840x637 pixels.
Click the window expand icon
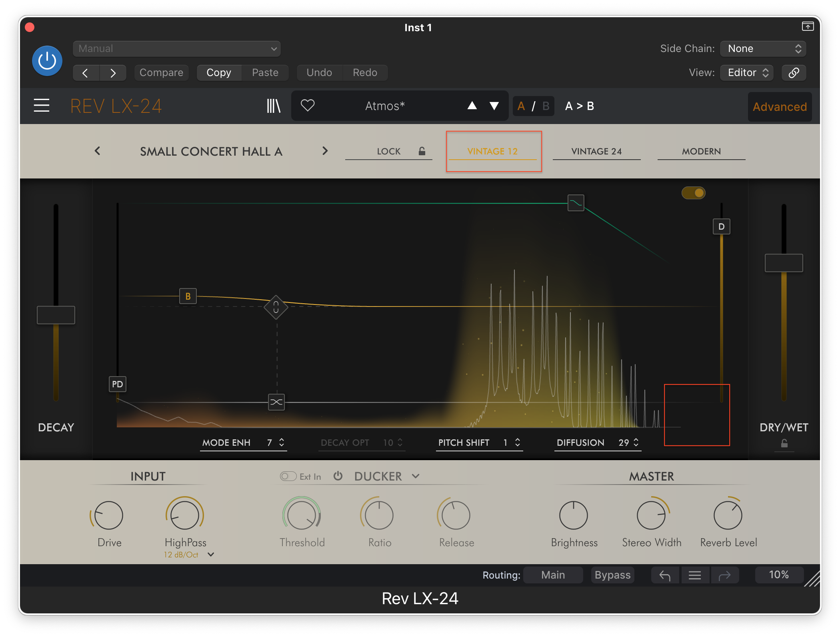pyautogui.click(x=808, y=26)
